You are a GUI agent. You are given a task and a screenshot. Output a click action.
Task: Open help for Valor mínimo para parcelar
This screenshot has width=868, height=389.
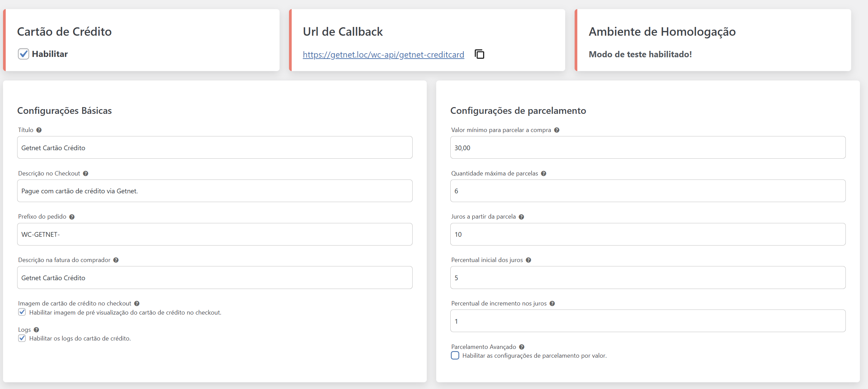coord(557,130)
